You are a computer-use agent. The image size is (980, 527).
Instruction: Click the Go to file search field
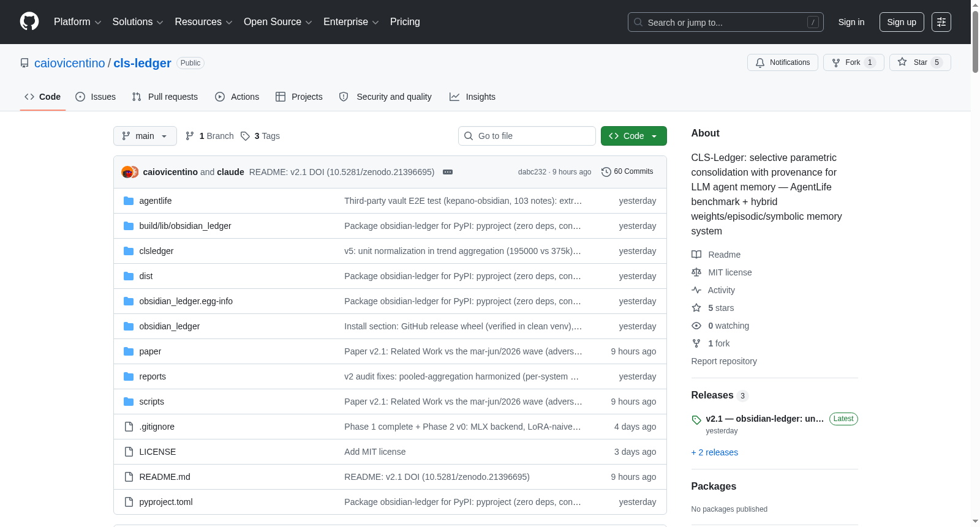click(x=527, y=136)
